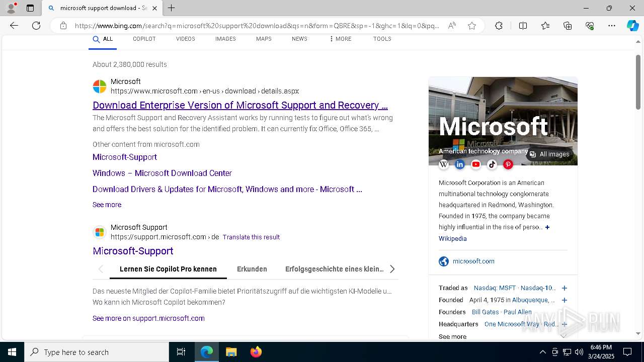Open the tab actions menu icon

pyautogui.click(x=30, y=8)
